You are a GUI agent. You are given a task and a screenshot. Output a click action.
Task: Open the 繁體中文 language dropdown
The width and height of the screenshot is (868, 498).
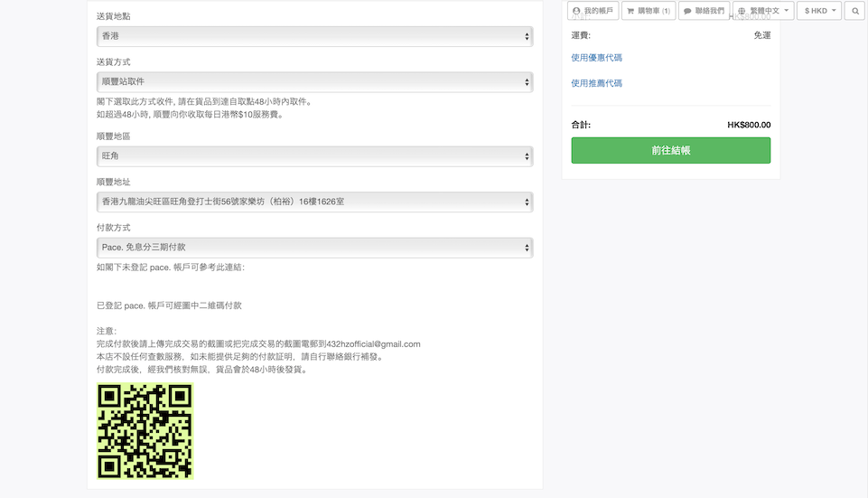[x=763, y=11]
